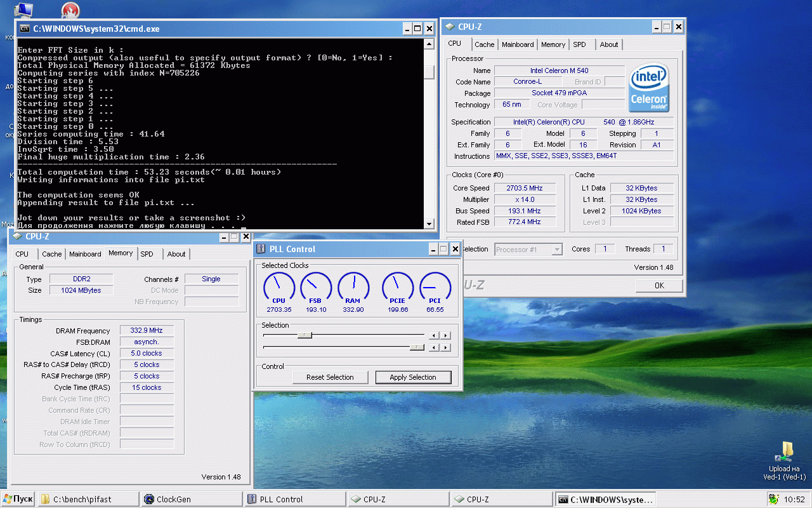
Task: Click the system tray icon beside the clock
Action: point(773,499)
